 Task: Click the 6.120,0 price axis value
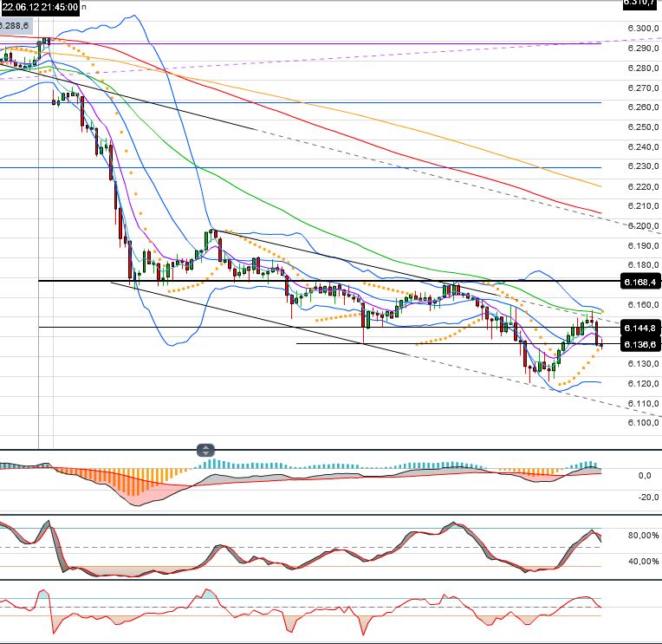click(643, 383)
